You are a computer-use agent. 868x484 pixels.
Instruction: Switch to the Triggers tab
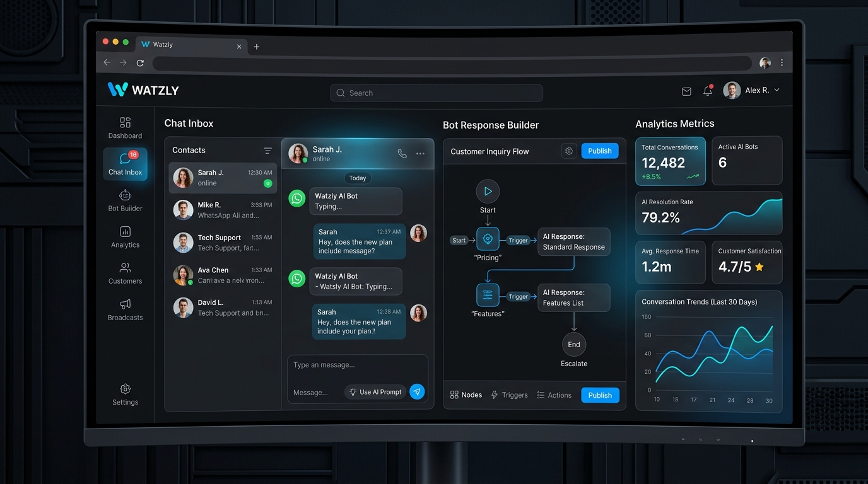pyautogui.click(x=509, y=395)
